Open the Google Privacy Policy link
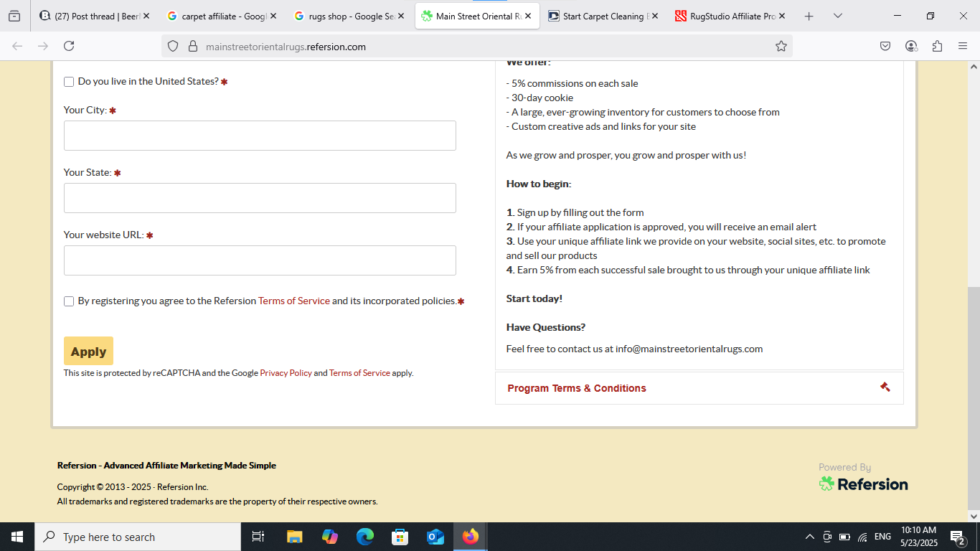This screenshot has width=980, height=551. coord(286,373)
